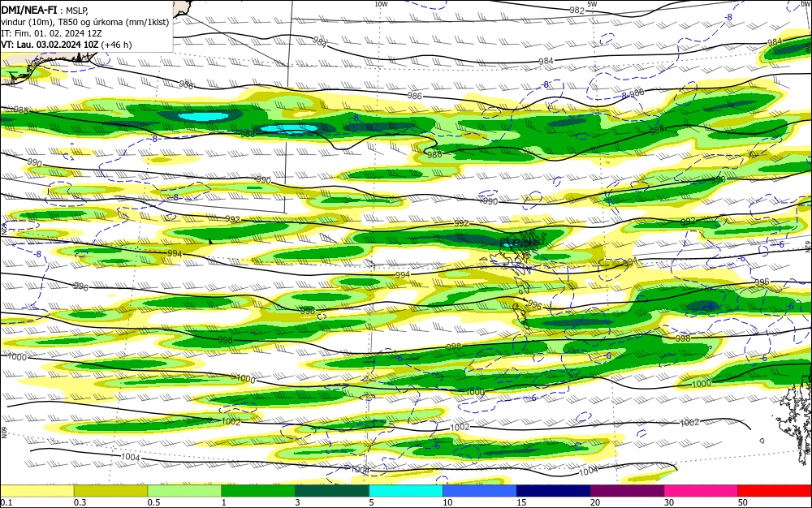Viewport: 812px width, 508px height.
Task: Select the light green 0.5–1 legend swatch
Action: point(184,491)
